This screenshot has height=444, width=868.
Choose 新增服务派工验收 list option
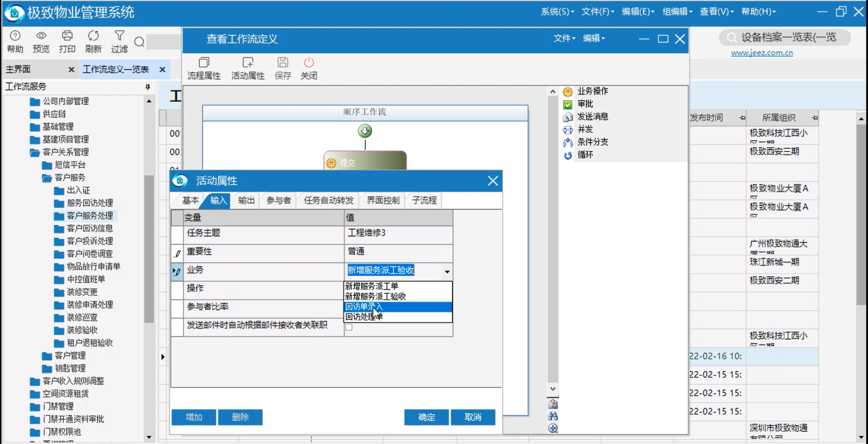pyautogui.click(x=398, y=296)
